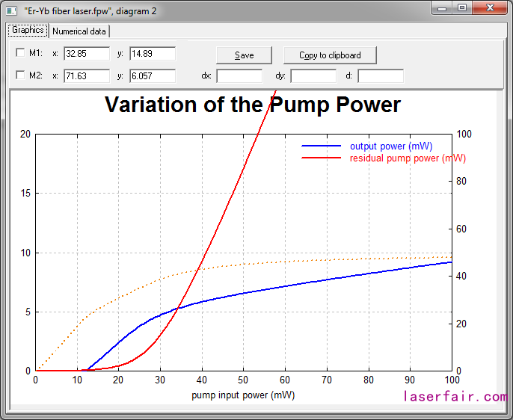
Task: Enable the M1 marker checkbox
Action: point(20,53)
